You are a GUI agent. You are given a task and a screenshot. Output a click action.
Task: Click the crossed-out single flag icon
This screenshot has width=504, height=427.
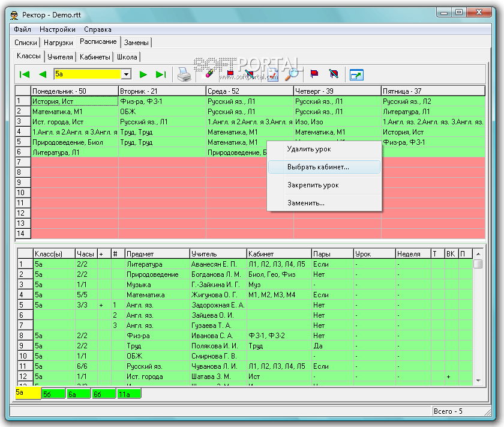(249, 74)
